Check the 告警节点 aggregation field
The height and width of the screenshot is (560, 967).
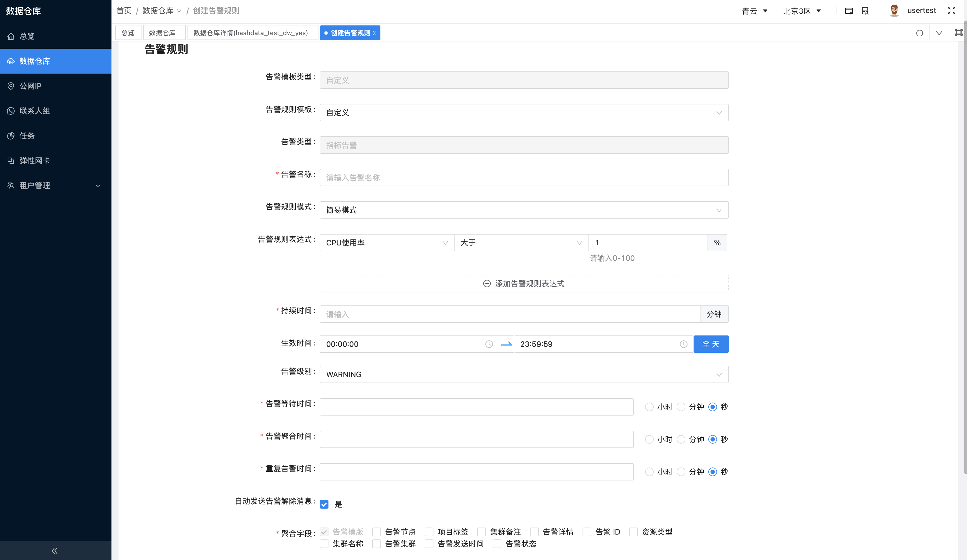(x=376, y=532)
